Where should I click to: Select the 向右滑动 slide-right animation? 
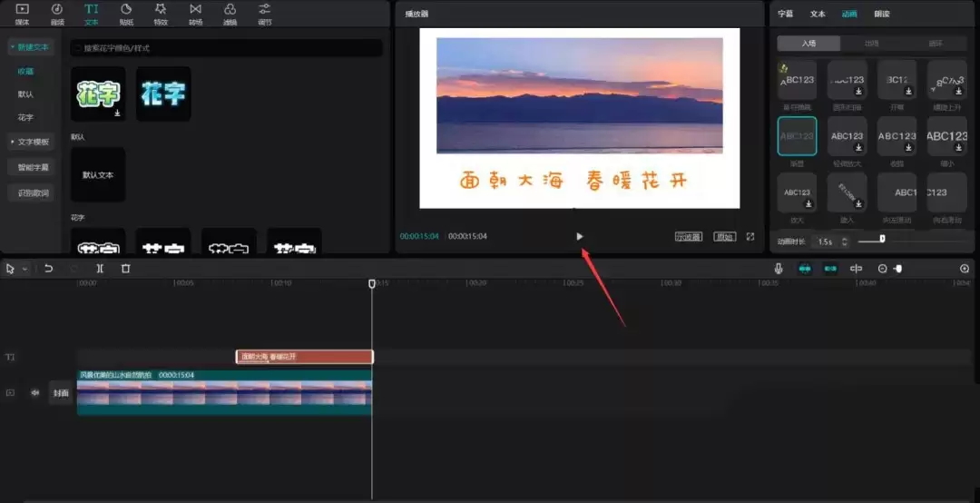click(946, 192)
